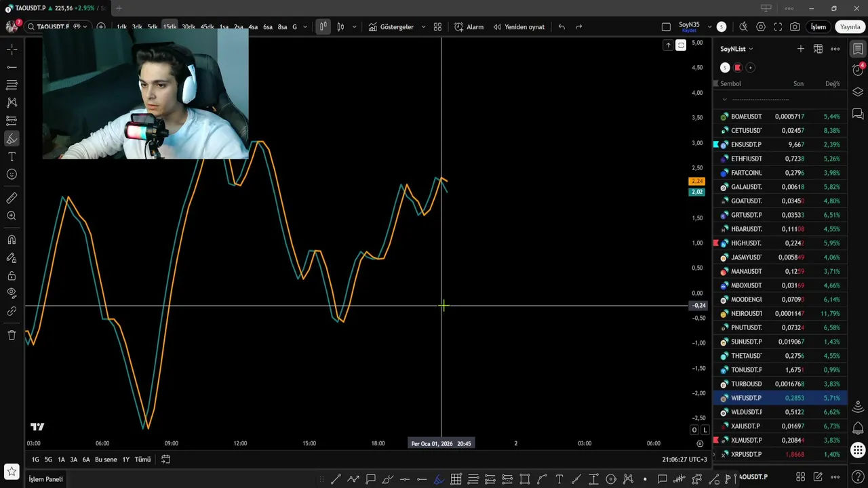The width and height of the screenshot is (868, 488).
Task: Open the İşlem Paneli tab
Action: pos(45,479)
